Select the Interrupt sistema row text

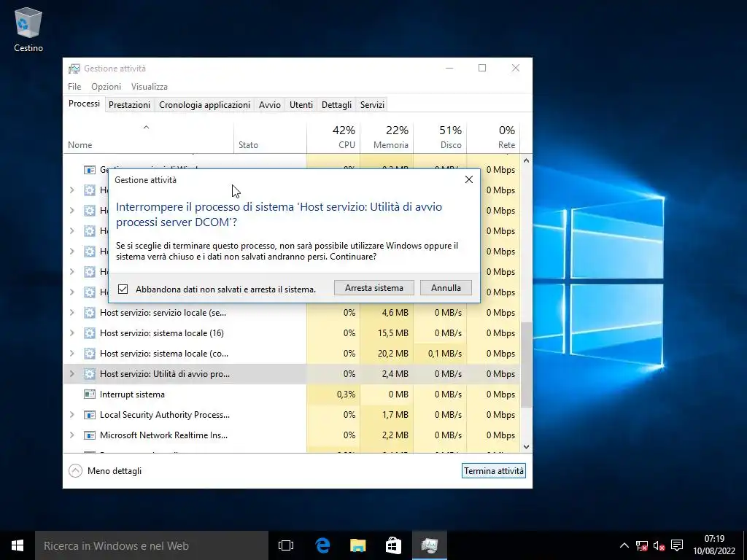pos(132,394)
